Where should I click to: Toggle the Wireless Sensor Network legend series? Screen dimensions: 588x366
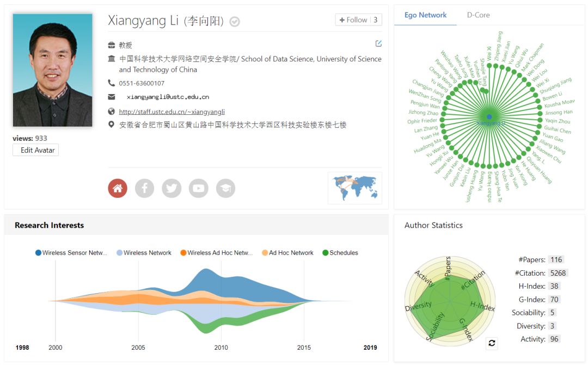pyautogui.click(x=39, y=253)
